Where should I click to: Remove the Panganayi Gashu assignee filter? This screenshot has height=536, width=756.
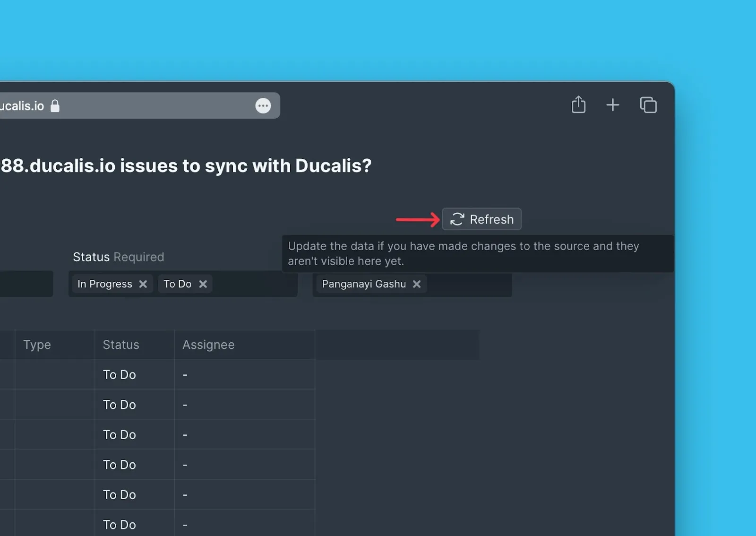[x=417, y=284]
